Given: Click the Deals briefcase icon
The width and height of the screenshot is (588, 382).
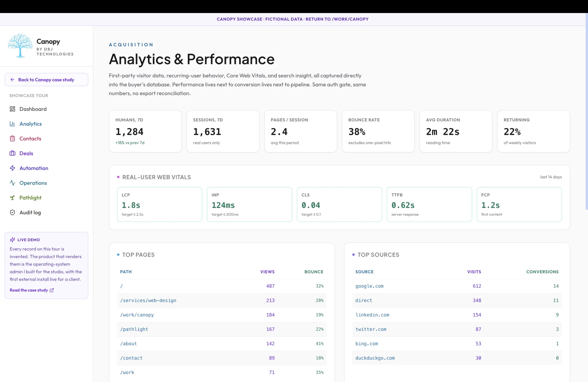Looking at the screenshot, I should point(12,153).
